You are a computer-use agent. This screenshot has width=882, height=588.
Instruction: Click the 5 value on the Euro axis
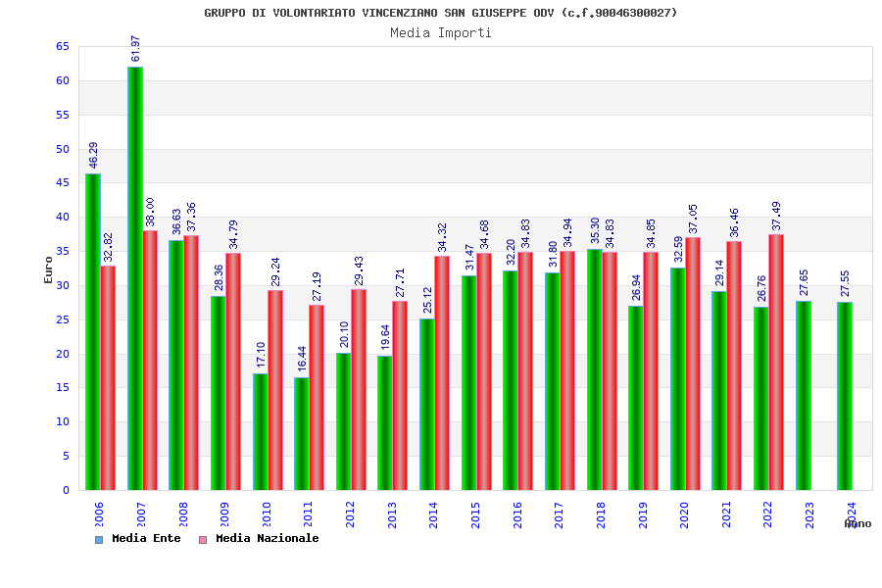click(67, 457)
